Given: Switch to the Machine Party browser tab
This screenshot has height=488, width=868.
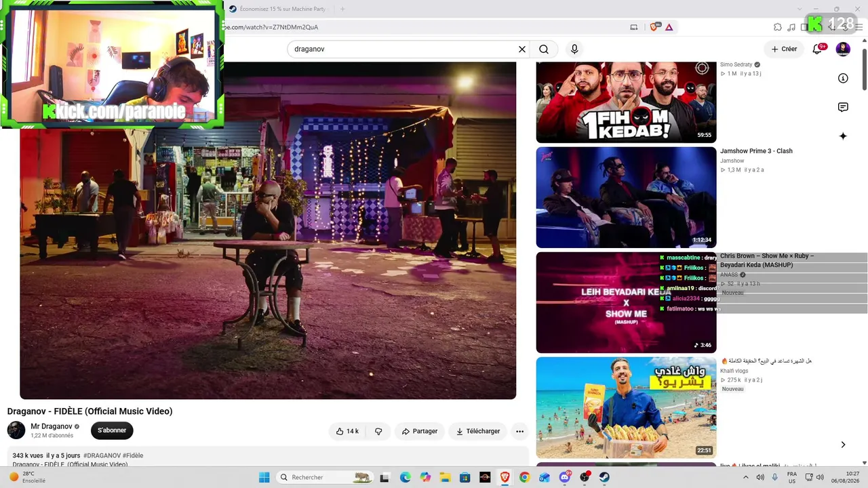Looking at the screenshot, I should [277, 9].
